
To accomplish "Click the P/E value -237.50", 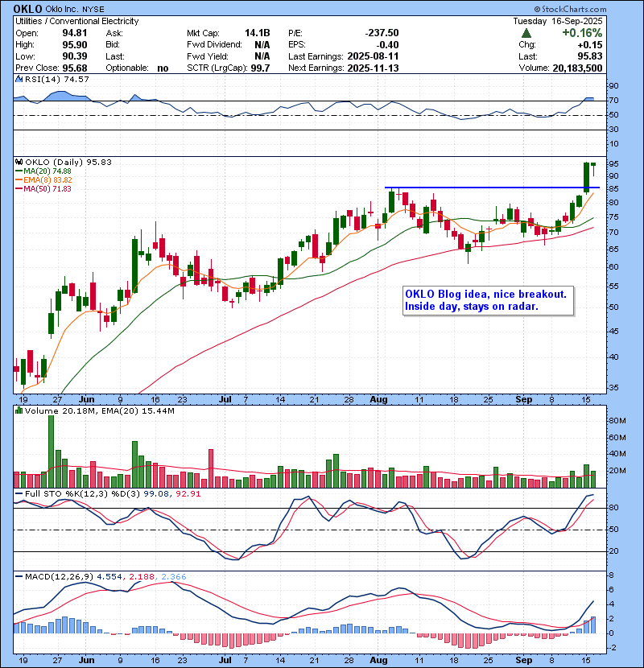I will point(382,33).
